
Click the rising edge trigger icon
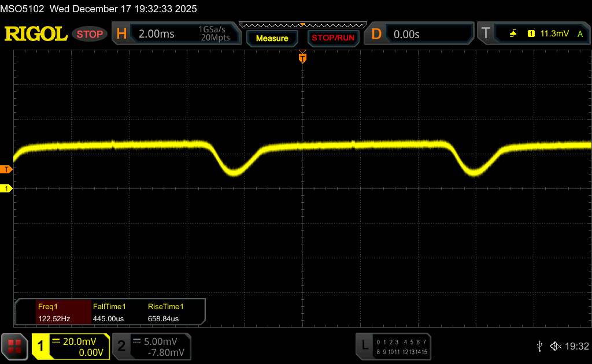(x=513, y=34)
